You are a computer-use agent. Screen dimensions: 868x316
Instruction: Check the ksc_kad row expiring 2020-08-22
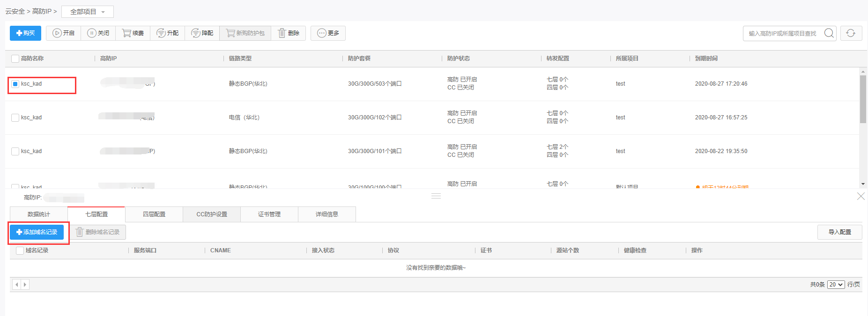(15, 151)
